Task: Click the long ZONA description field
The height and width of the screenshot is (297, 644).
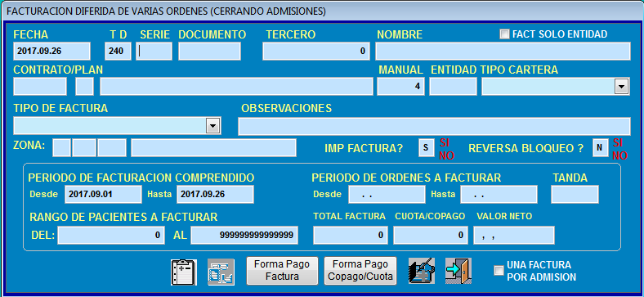Action: coord(213,147)
